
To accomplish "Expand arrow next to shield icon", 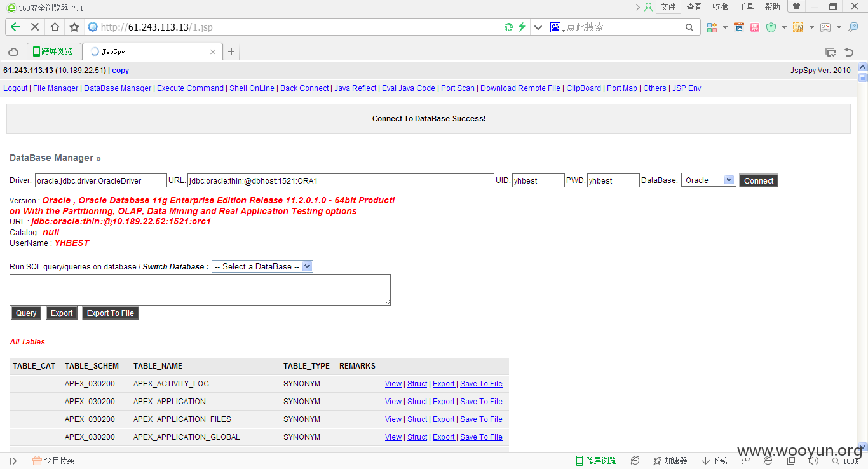I will pyautogui.click(x=784, y=27).
